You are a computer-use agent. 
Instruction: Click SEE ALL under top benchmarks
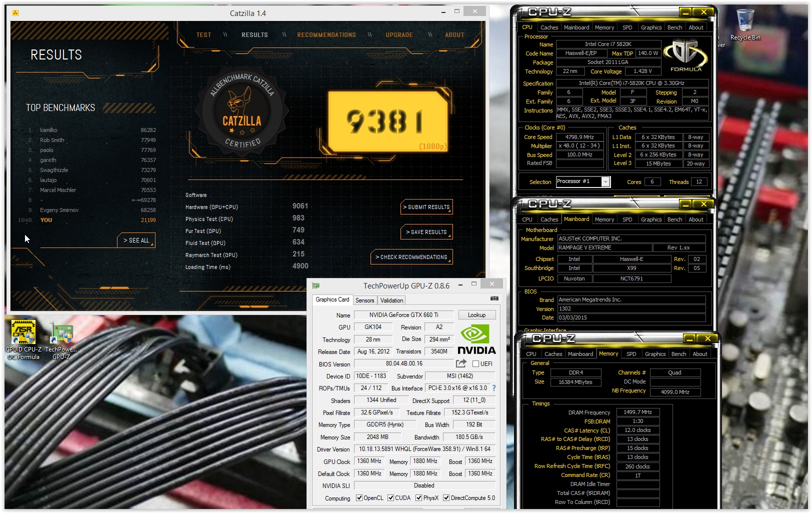[x=136, y=240]
